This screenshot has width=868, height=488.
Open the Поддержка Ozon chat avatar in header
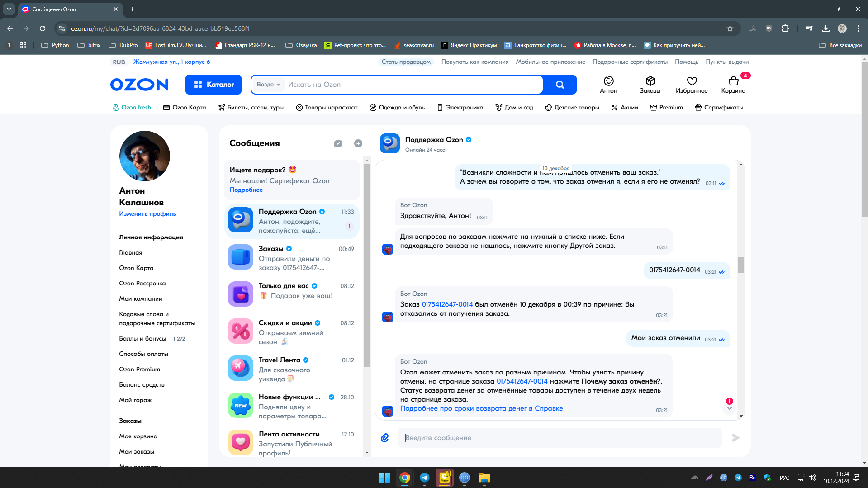point(390,143)
